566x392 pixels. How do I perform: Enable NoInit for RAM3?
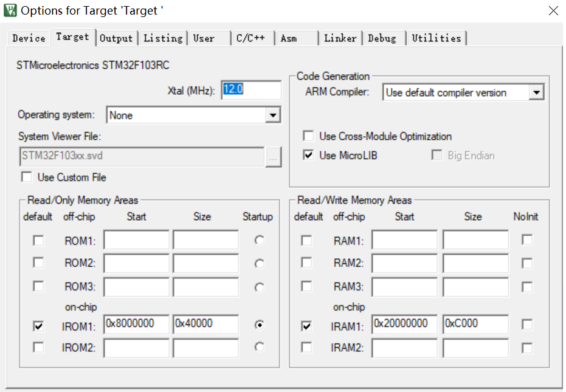pyautogui.click(x=527, y=287)
